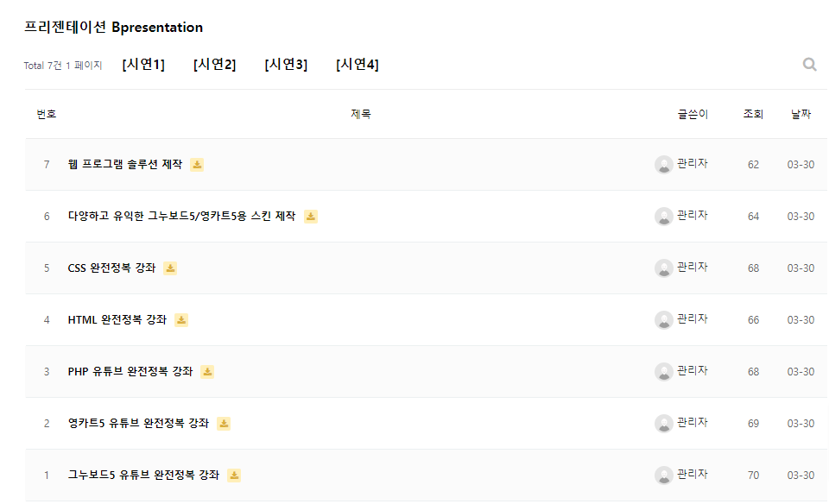Click download icon beside 영카트5 유튜브 완전정복 강좌

224,424
